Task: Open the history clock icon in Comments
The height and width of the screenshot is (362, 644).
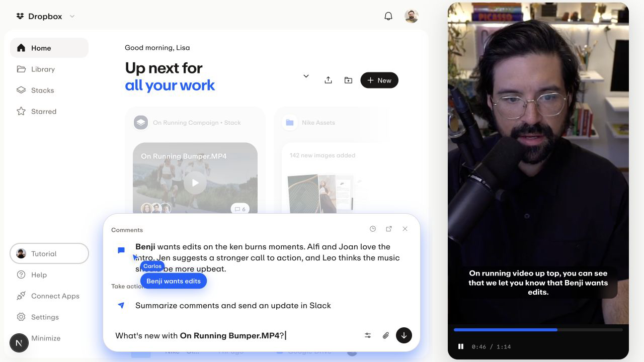Action: [373, 229]
